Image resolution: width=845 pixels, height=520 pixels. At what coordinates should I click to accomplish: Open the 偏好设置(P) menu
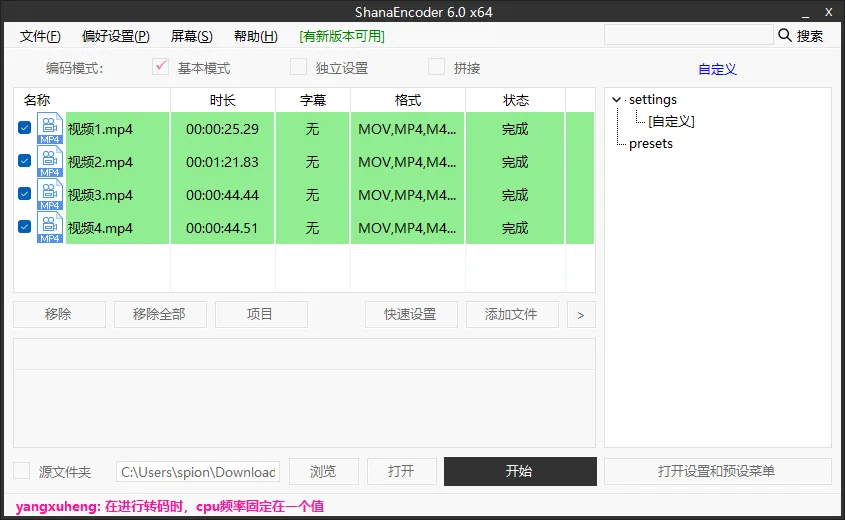[116, 36]
